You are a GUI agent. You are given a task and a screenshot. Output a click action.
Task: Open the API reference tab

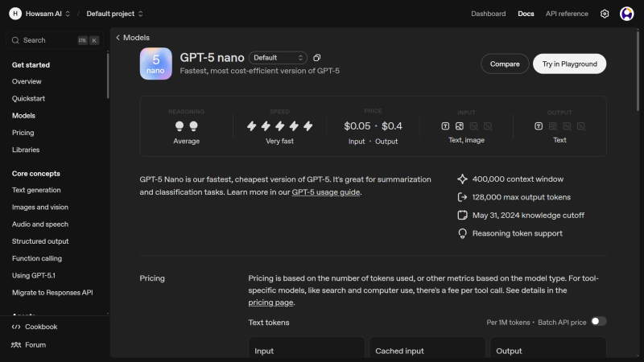(567, 14)
